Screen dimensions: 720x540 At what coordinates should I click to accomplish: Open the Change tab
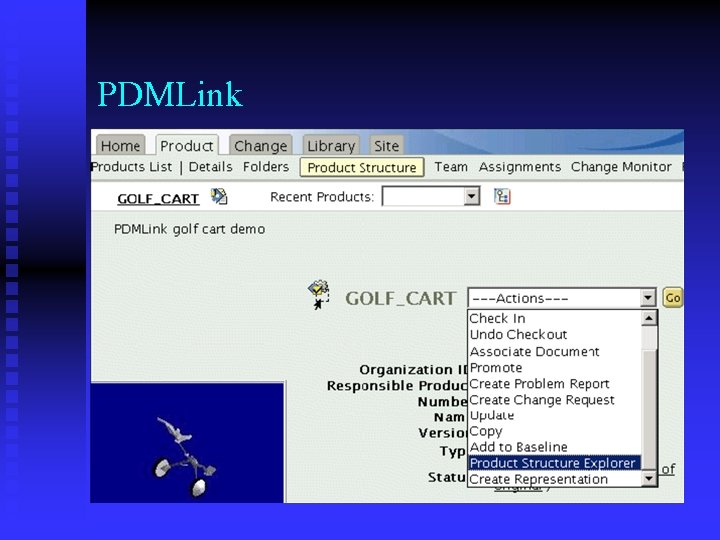(260, 146)
